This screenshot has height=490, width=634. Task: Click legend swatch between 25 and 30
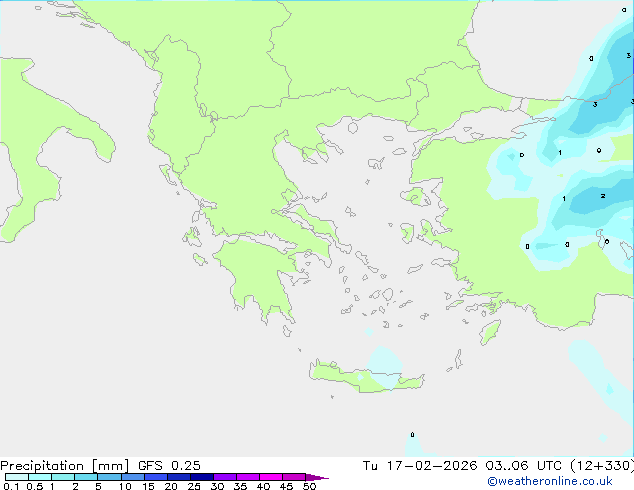point(201,477)
